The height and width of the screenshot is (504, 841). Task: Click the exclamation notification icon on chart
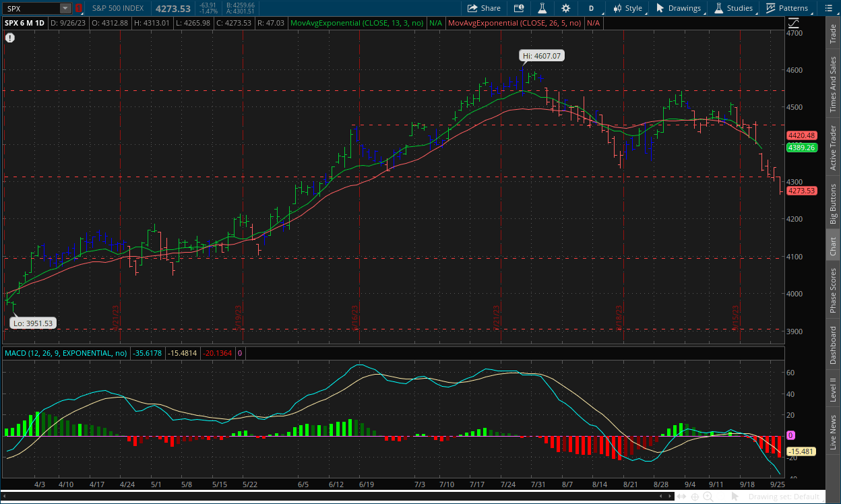10,38
